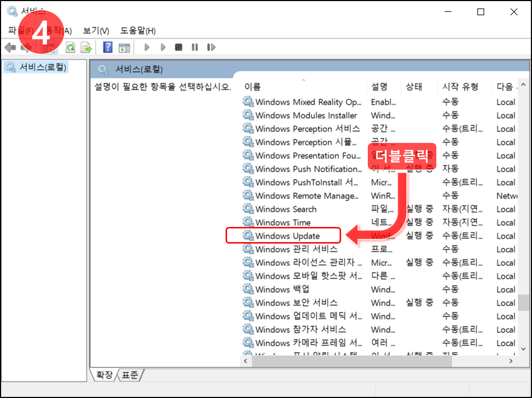Image resolution: width=532 pixels, height=398 pixels.
Task: Click 실행 중 status of Windows Search
Action: point(419,209)
